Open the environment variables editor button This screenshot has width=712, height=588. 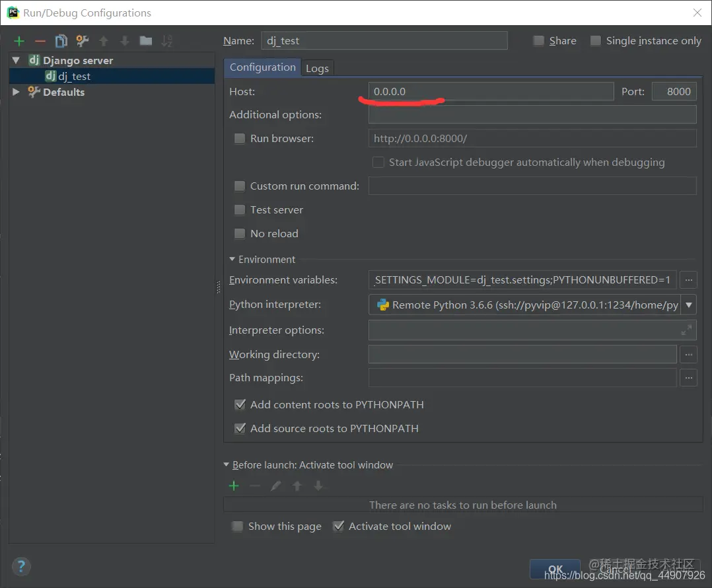688,279
